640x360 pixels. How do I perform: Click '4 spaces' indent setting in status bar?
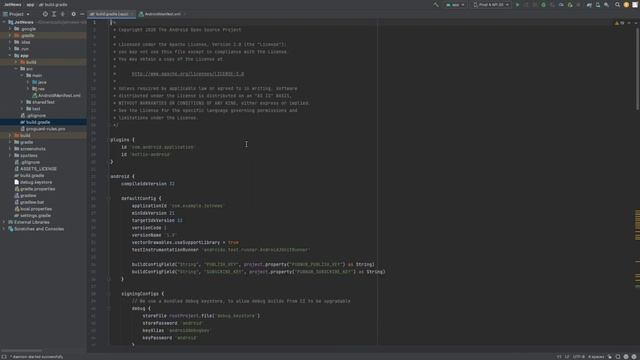[x=596, y=357]
